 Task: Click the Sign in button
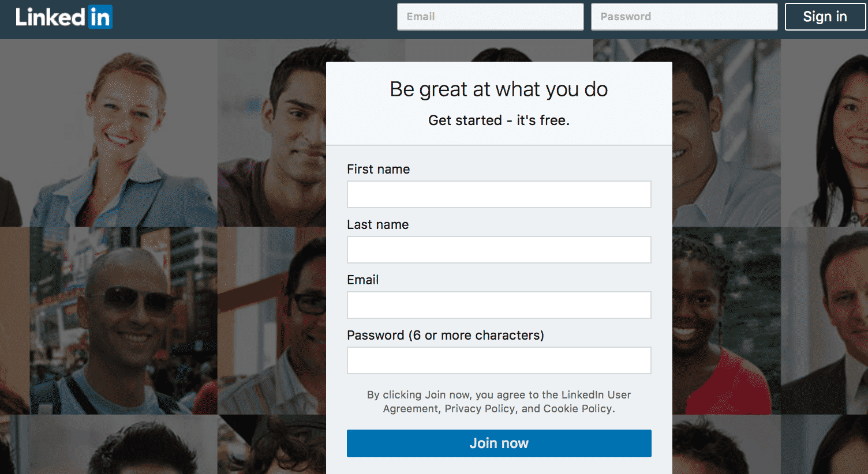[x=825, y=17]
